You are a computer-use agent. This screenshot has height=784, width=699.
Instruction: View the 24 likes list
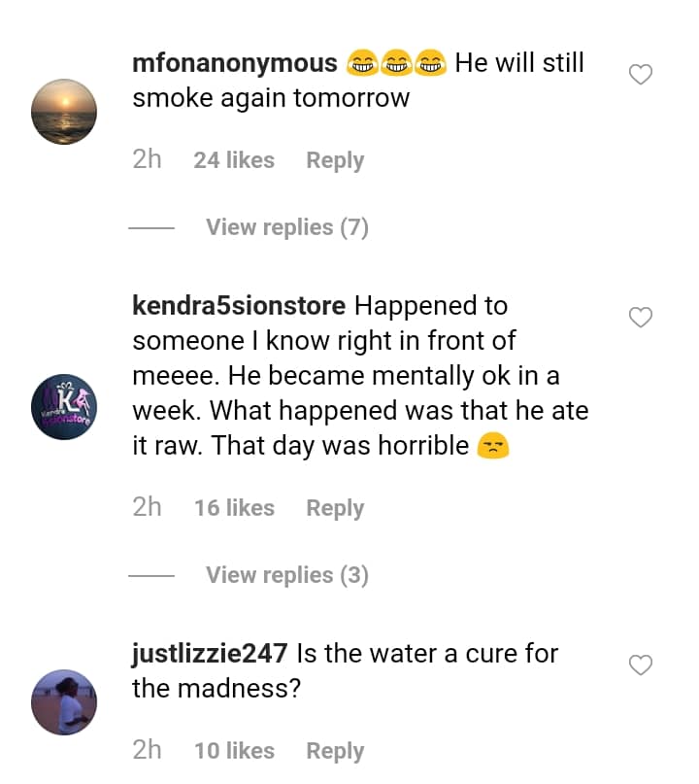tap(234, 160)
